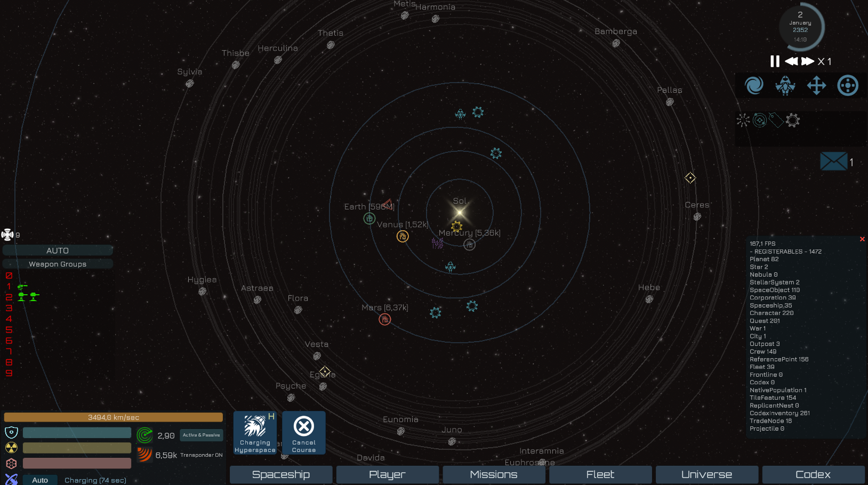The image size is (868, 485).
Task: Open the Weapon Groups panel
Action: coord(58,264)
